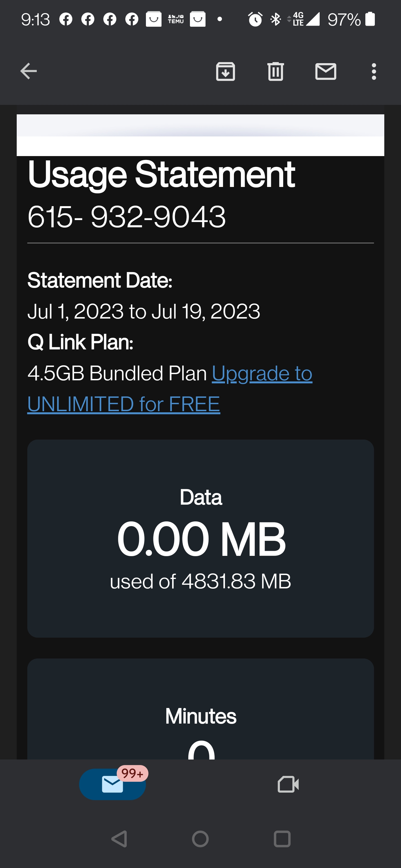Tap the Usage Statement heading

[x=161, y=174]
